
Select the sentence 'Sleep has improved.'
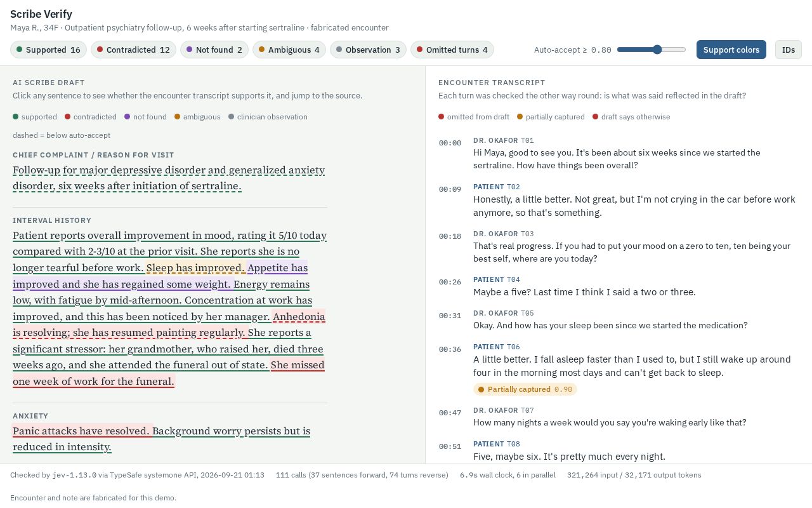(196, 268)
